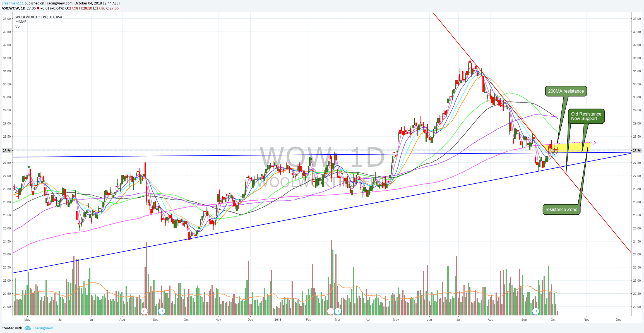Click the ASX:WOW ticker symbol in header
This screenshot has height=333, width=644.
tap(10, 8)
